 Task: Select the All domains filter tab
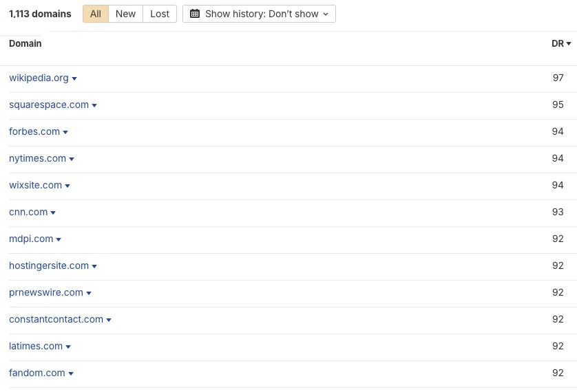(96, 14)
